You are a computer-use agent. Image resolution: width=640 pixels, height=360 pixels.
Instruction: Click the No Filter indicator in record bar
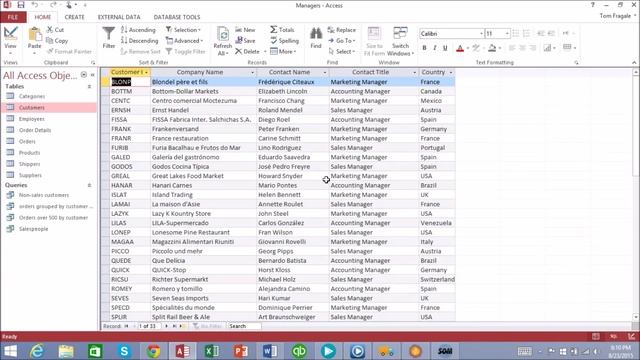(x=208, y=326)
